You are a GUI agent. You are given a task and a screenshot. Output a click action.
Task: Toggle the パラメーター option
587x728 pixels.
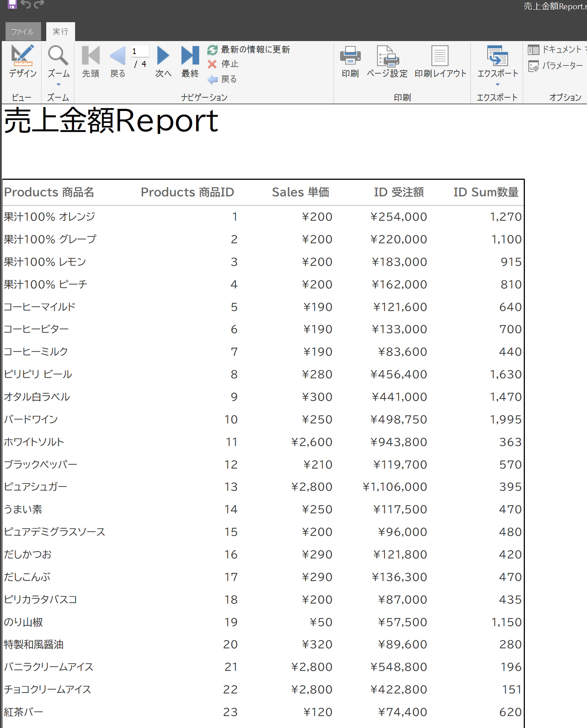coord(556,66)
